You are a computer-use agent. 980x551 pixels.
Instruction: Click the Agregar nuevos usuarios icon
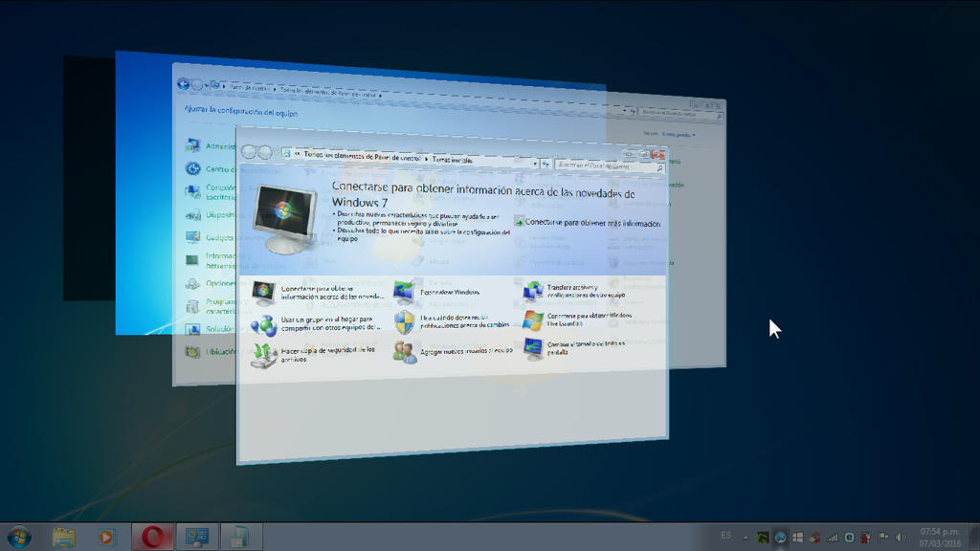point(405,352)
